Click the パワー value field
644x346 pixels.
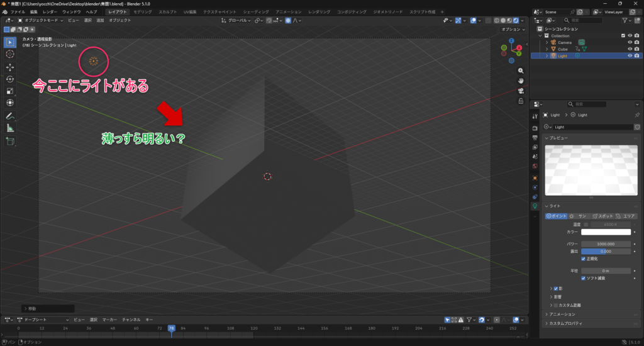[606, 243]
